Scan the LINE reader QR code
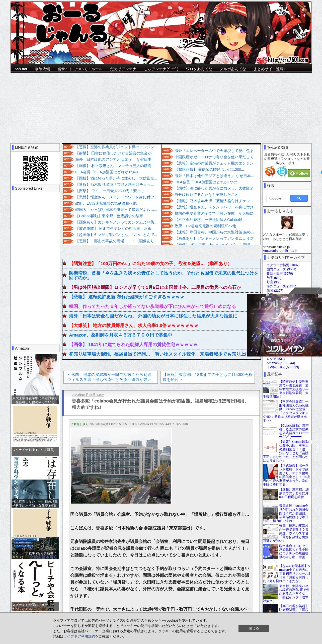The height and width of the screenshot is (644, 322). (35, 168)
